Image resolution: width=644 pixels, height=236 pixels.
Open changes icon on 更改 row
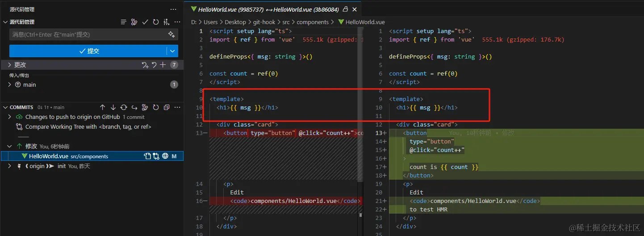[x=145, y=65]
